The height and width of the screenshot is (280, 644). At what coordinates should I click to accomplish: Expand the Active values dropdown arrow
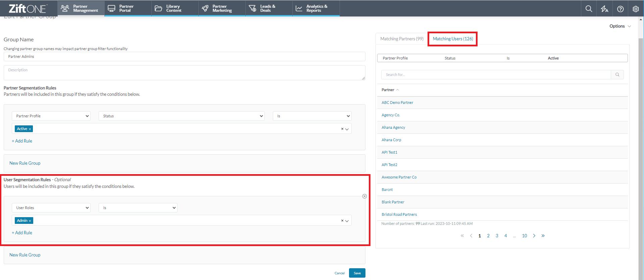pyautogui.click(x=347, y=129)
